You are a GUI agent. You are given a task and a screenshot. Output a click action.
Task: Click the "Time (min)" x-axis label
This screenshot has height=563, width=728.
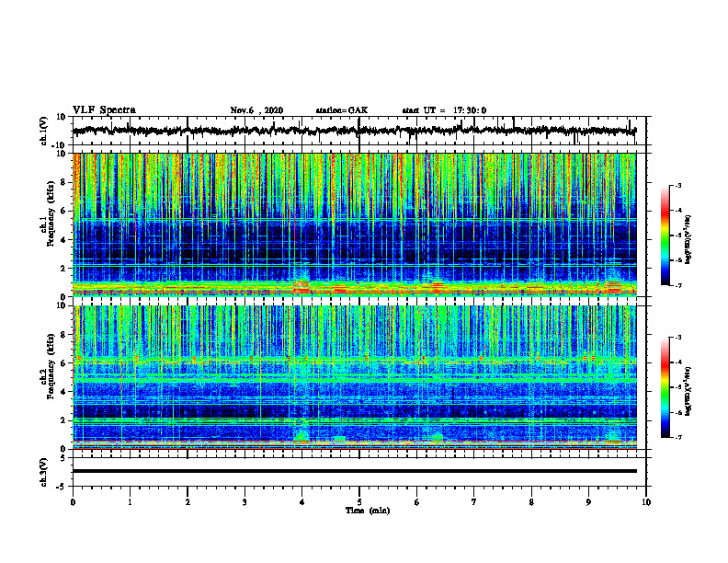tap(368, 511)
